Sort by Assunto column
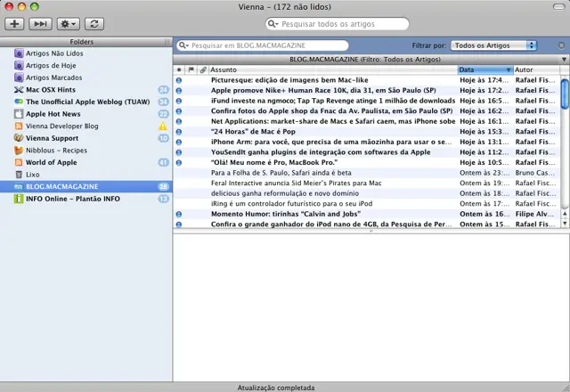Viewport: 570px width, 392px height. pos(333,69)
